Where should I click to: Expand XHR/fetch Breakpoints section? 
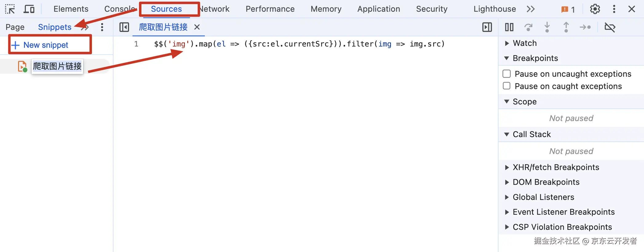[x=555, y=167]
